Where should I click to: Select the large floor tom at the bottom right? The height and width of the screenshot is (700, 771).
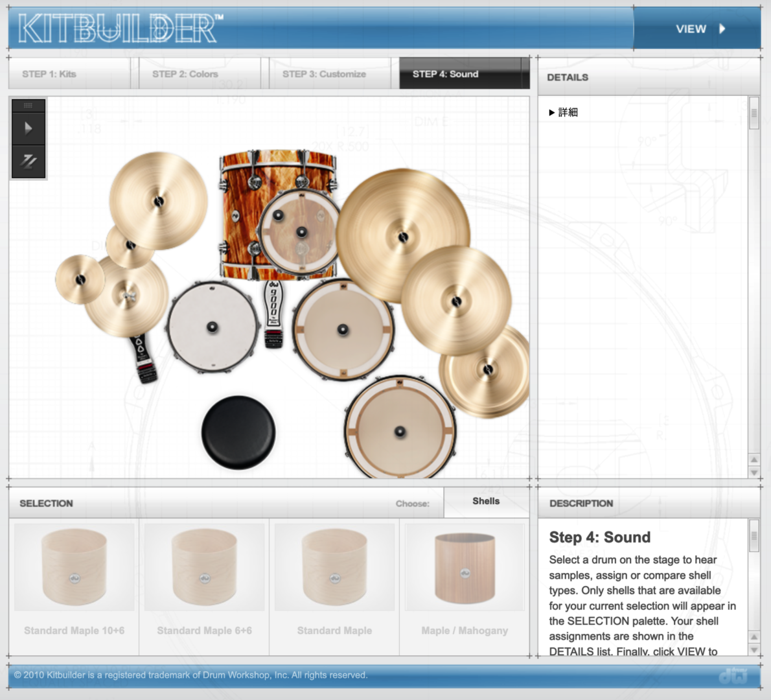(400, 432)
